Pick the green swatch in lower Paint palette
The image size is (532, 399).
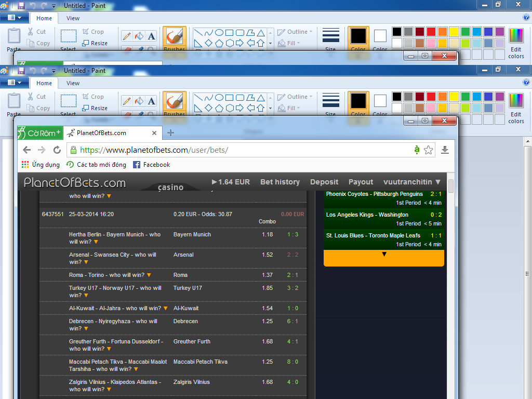[465, 97]
